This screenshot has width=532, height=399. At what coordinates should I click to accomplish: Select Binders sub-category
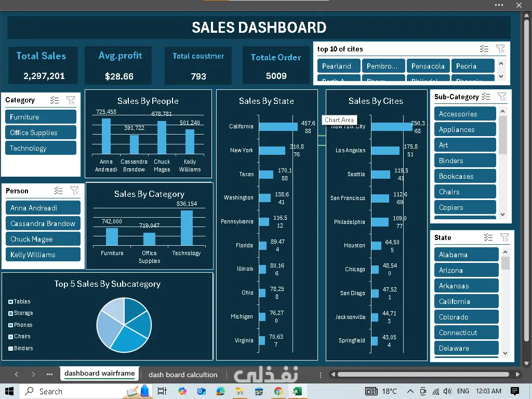[465, 161]
